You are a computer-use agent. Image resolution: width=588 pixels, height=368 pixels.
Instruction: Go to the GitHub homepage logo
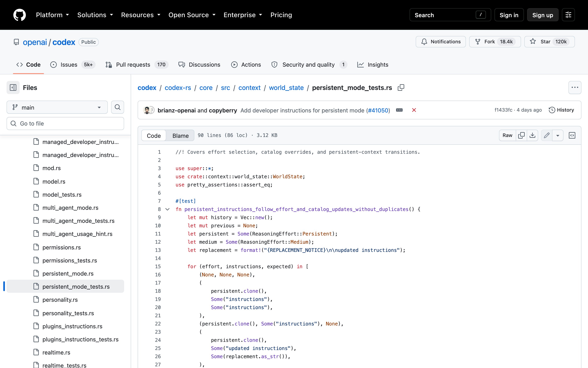click(19, 15)
